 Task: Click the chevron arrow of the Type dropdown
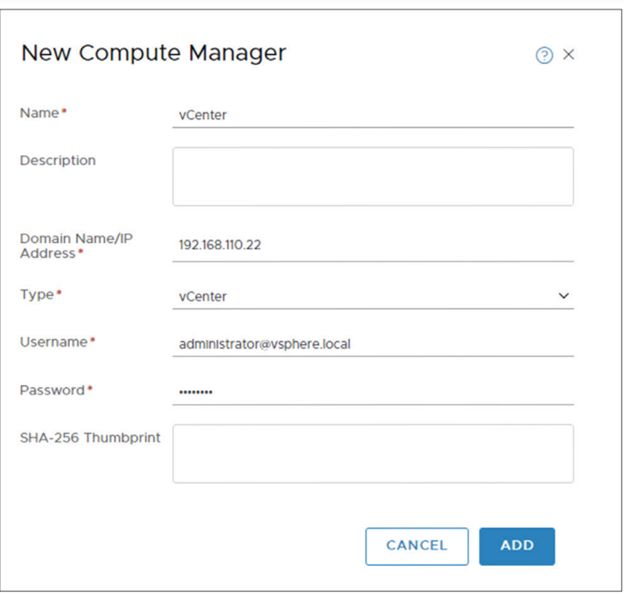coord(564,296)
